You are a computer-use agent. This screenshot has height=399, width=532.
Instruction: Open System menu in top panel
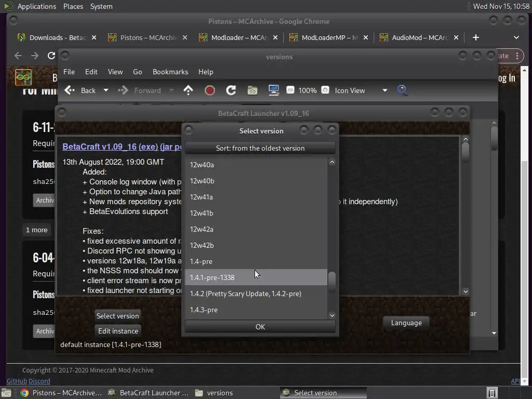(x=101, y=6)
